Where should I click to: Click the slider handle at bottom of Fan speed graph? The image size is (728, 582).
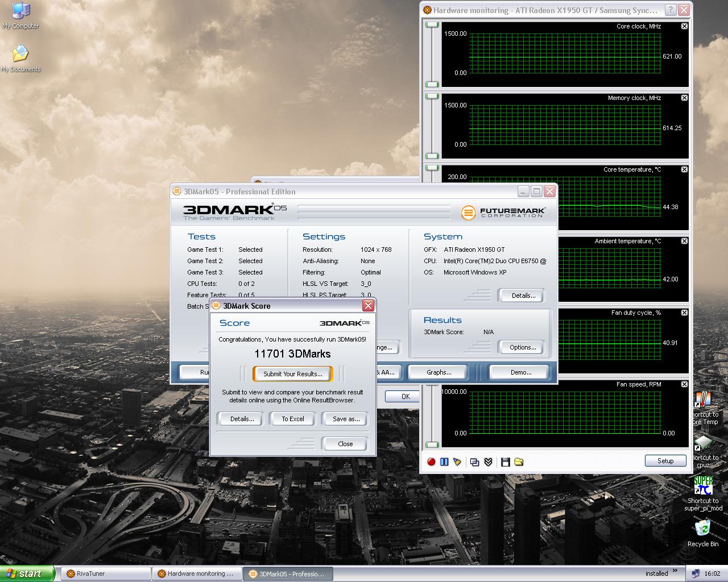tap(433, 445)
